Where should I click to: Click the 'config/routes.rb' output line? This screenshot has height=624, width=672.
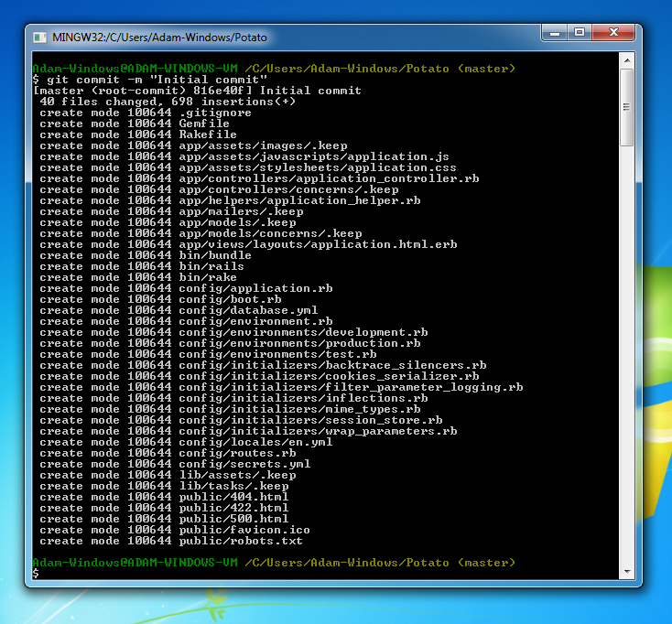tap(168, 453)
